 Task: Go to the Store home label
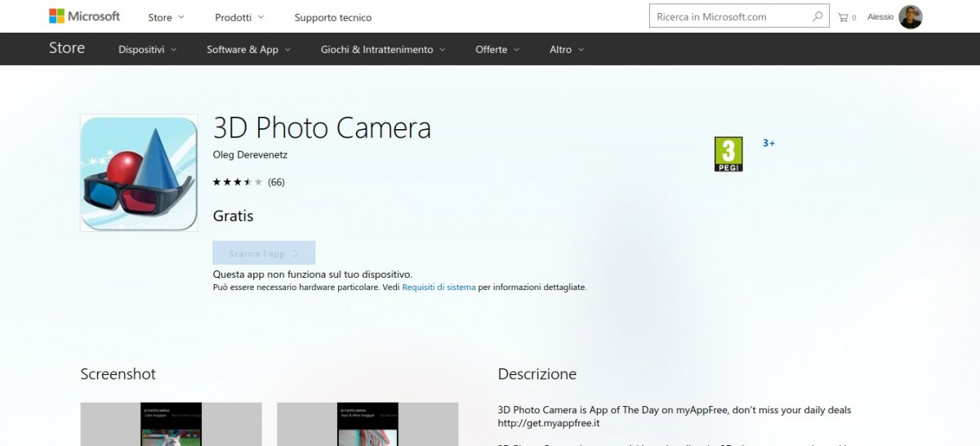[67, 48]
